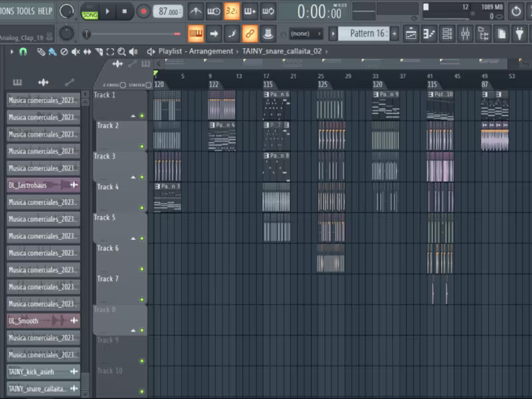Viewport: 532px width, 399px height.
Task: Click the Delete tool in the playlist
Action: point(63,51)
